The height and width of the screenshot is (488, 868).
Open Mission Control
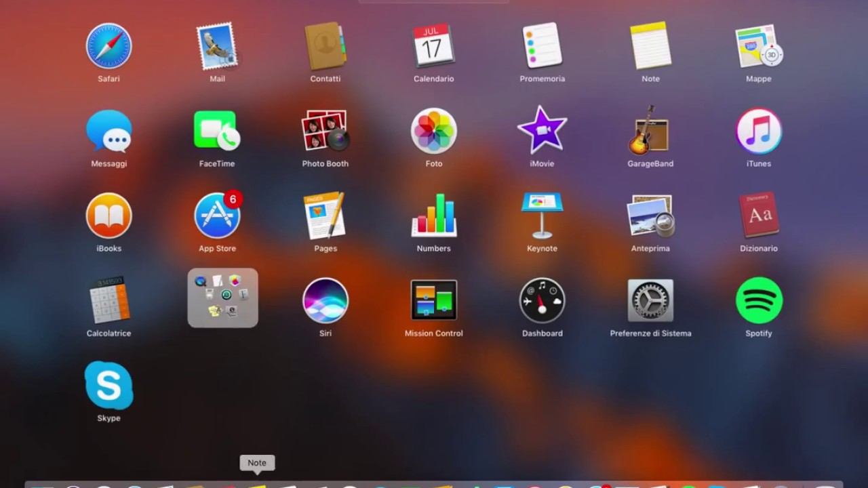pos(434,300)
